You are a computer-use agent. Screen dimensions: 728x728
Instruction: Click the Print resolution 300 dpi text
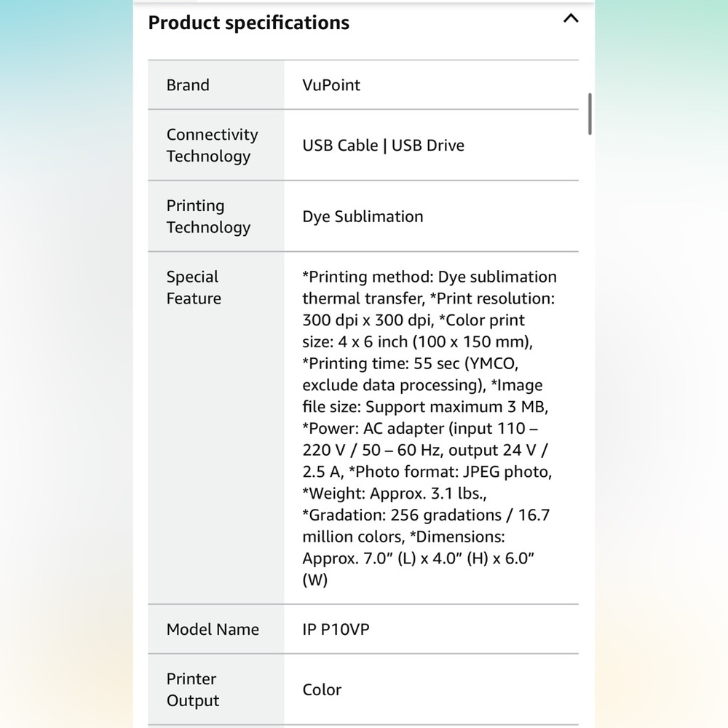[427, 309]
